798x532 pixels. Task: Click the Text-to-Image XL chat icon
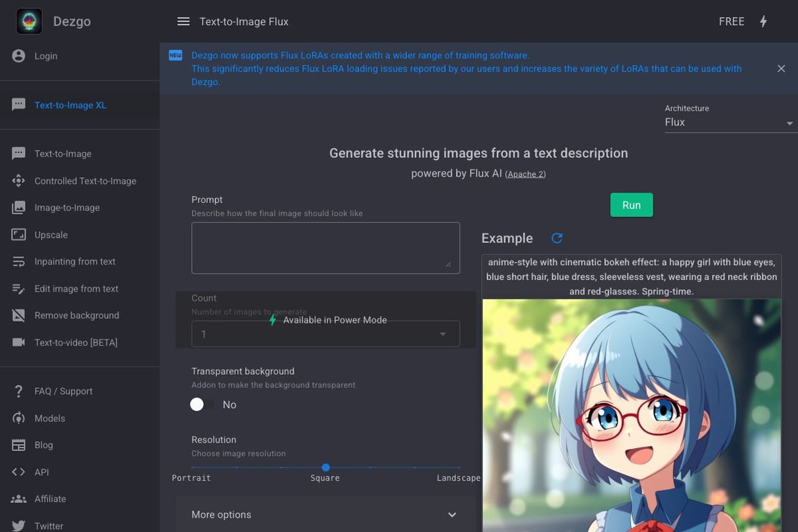(19, 105)
